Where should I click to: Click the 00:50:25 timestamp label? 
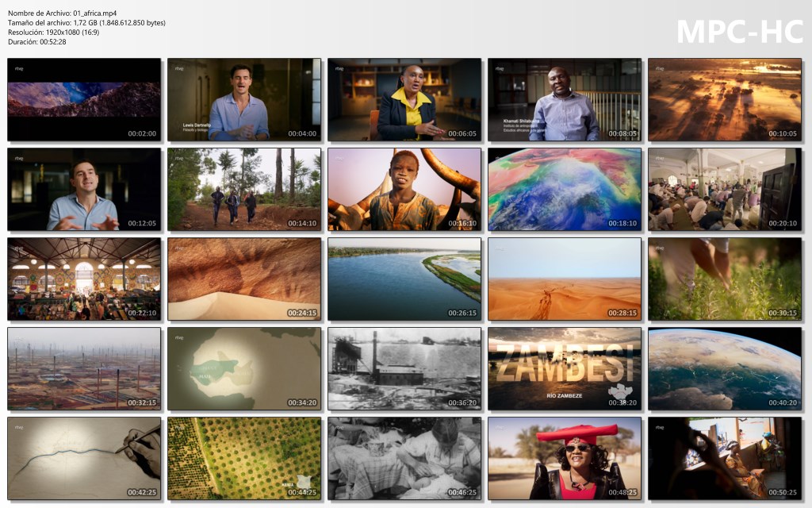(781, 492)
